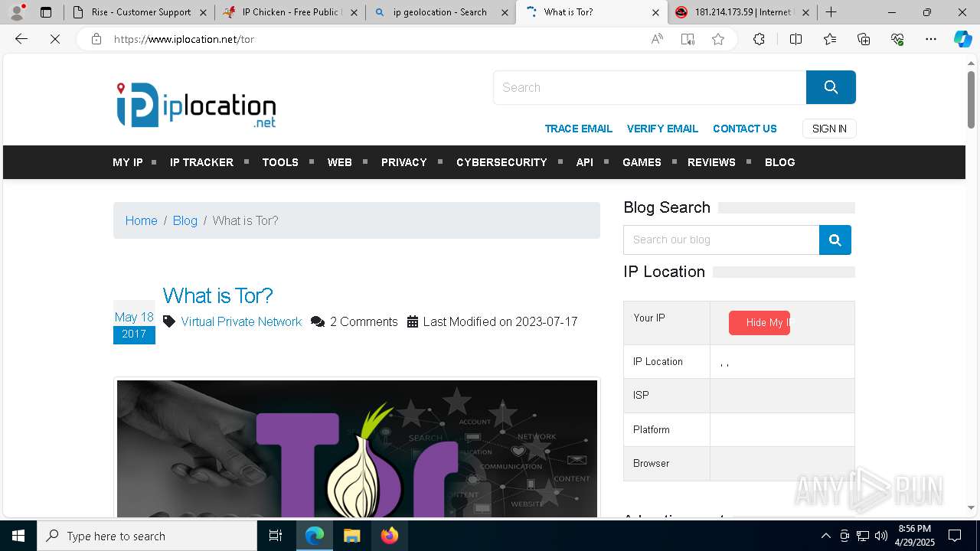Open the browser profile icon

(x=17, y=12)
